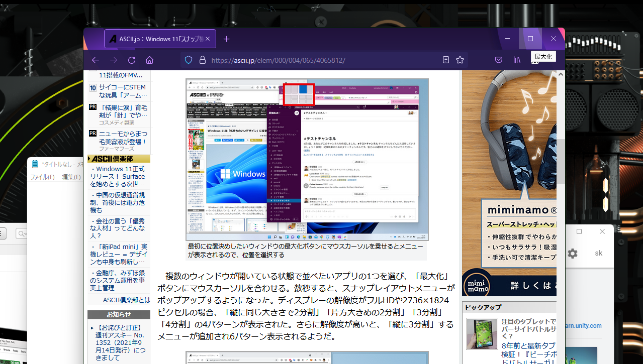Open a new Firefox tab

[x=226, y=39]
